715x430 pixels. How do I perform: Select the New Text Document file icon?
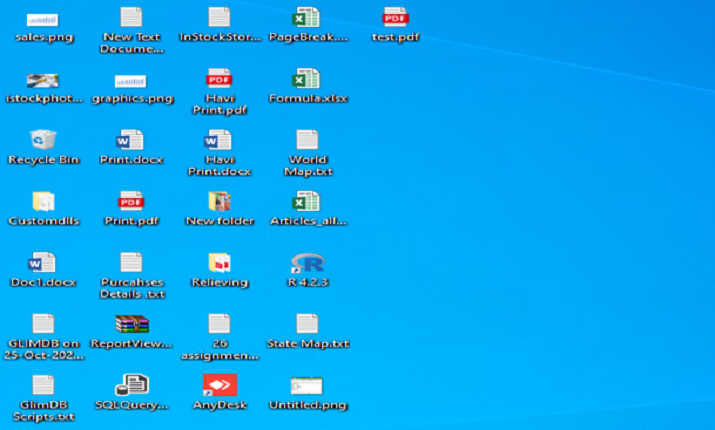coord(131,17)
